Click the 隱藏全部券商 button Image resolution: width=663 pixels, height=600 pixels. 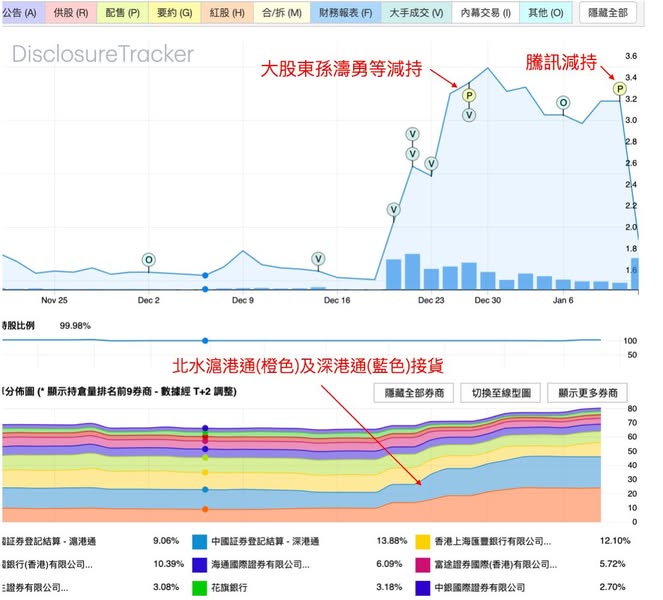[x=414, y=393]
